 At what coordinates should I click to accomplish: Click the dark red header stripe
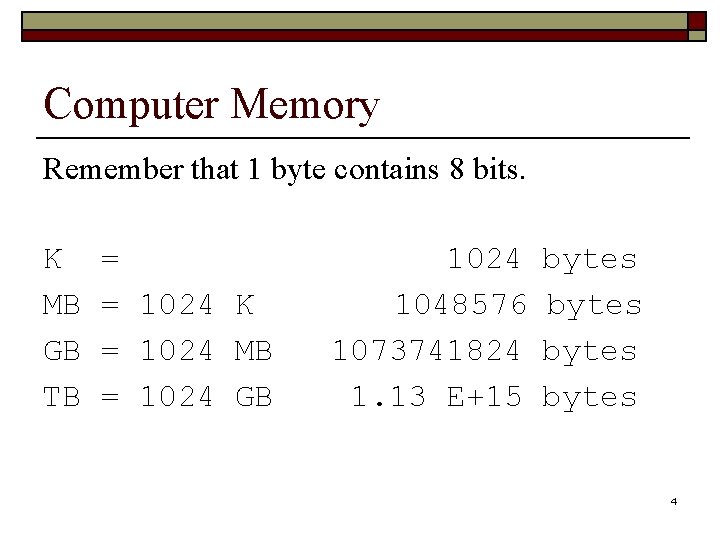pyautogui.click(x=354, y=36)
